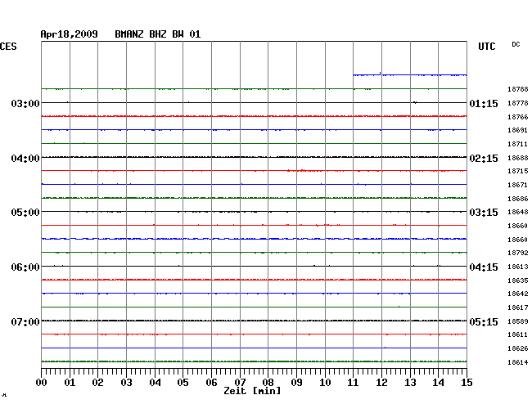The image size is (532, 404).
Task: Click the DC value '18617'
Action: point(518,307)
